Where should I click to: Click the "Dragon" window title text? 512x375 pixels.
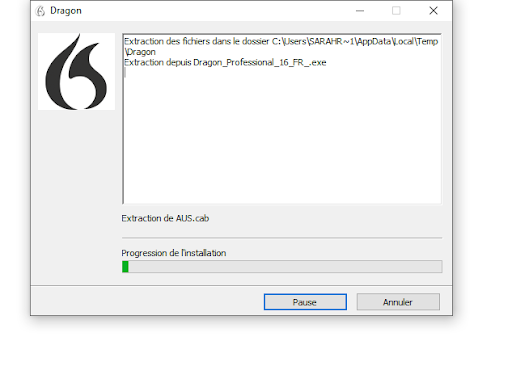(66, 11)
